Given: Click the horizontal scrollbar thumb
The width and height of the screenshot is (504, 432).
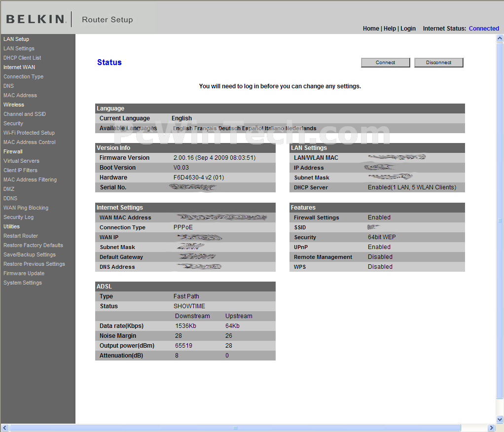Looking at the screenshot, I should click(235, 428).
